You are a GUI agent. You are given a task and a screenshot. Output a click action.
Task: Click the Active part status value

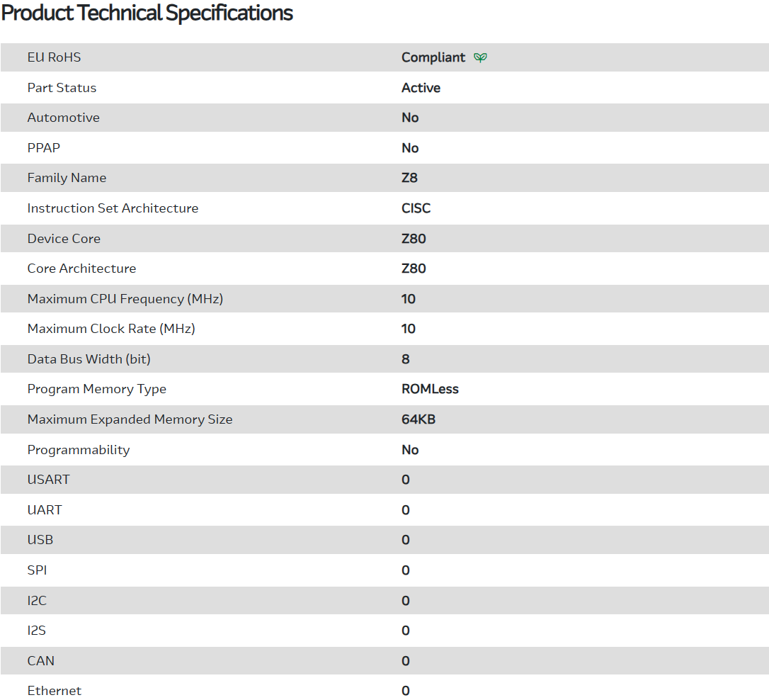(421, 88)
